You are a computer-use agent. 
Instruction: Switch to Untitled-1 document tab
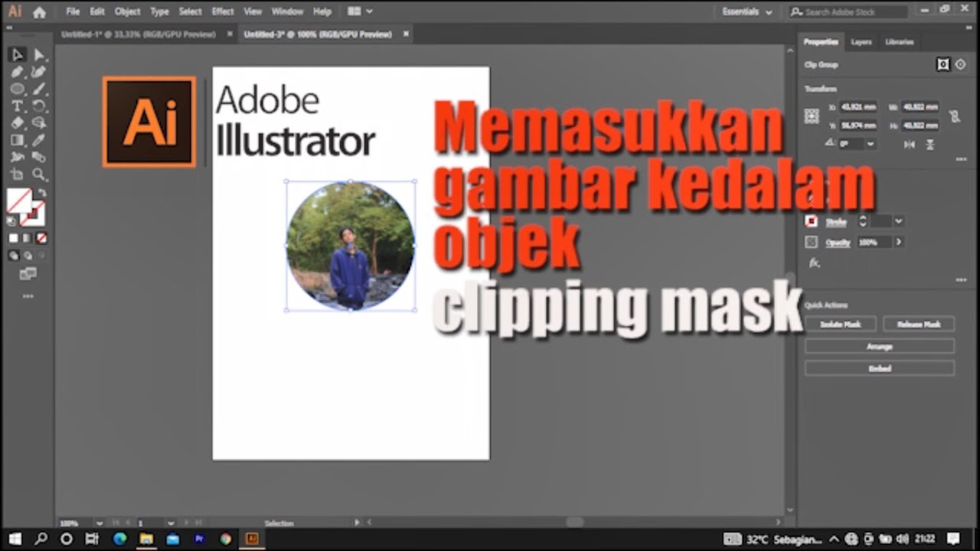point(138,34)
